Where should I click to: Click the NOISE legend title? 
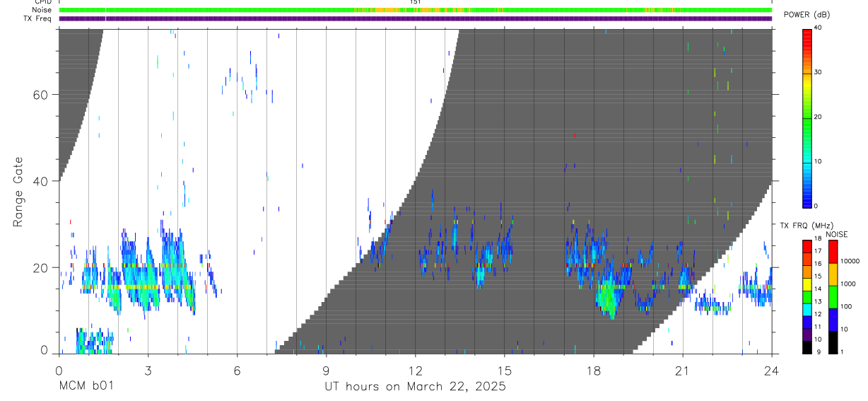click(836, 234)
